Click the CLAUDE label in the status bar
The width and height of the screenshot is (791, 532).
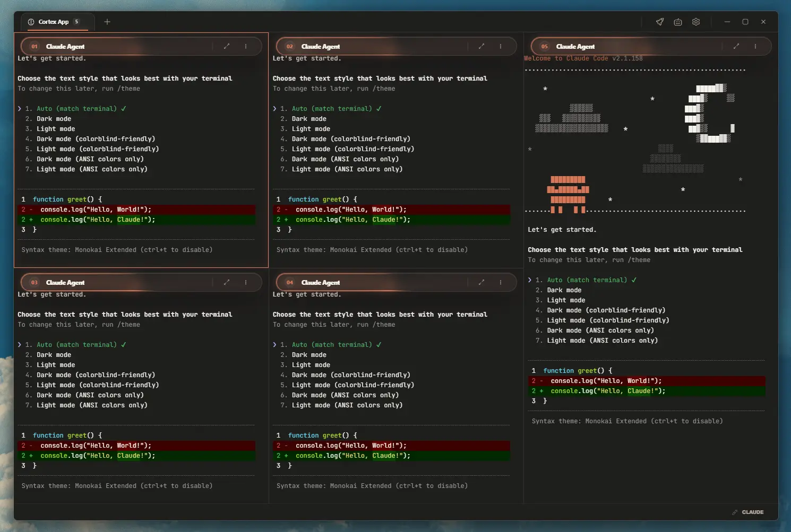[753, 512]
